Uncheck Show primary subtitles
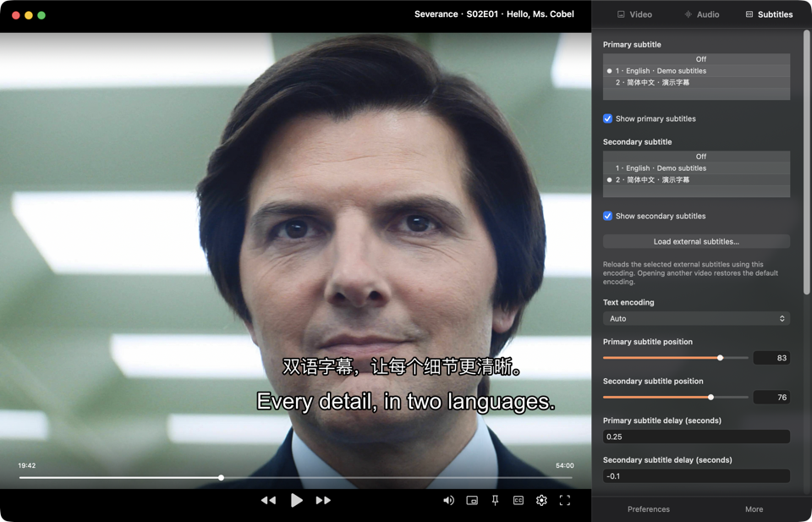812x522 pixels. [x=608, y=118]
